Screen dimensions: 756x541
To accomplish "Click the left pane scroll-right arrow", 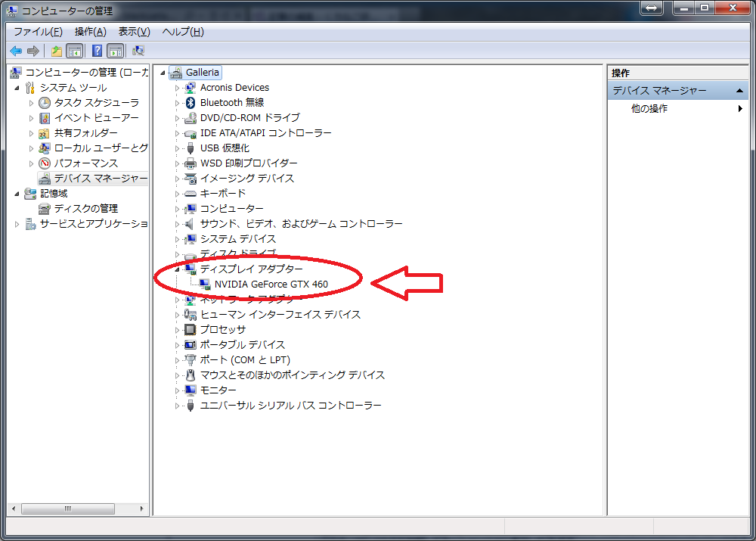I will coord(142,508).
